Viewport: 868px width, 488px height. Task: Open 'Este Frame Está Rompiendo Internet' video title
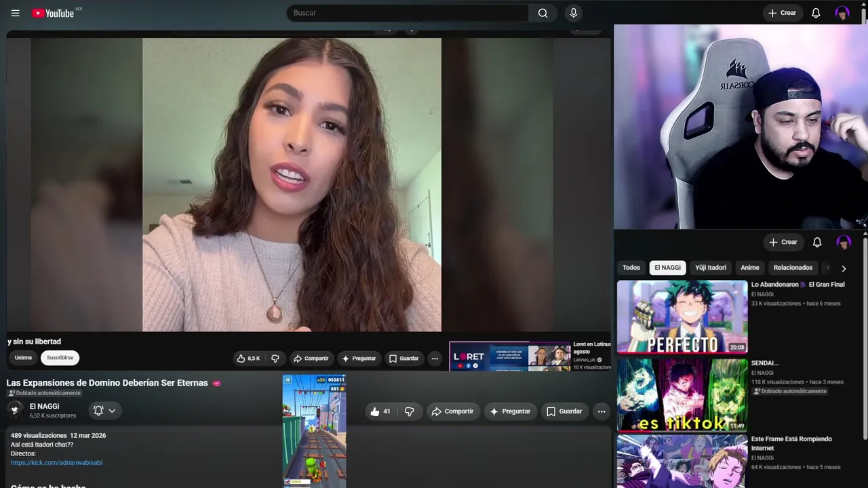tap(792, 443)
